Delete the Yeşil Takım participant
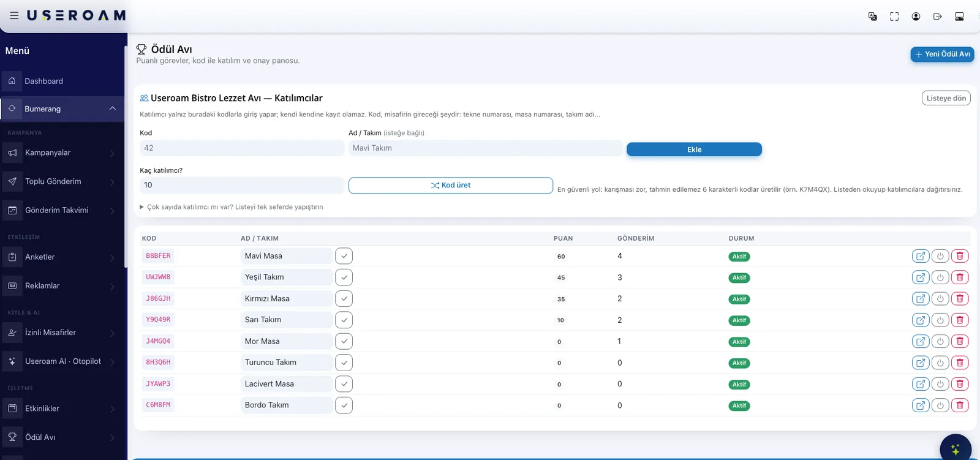Image resolution: width=980 pixels, height=460 pixels. click(x=960, y=277)
